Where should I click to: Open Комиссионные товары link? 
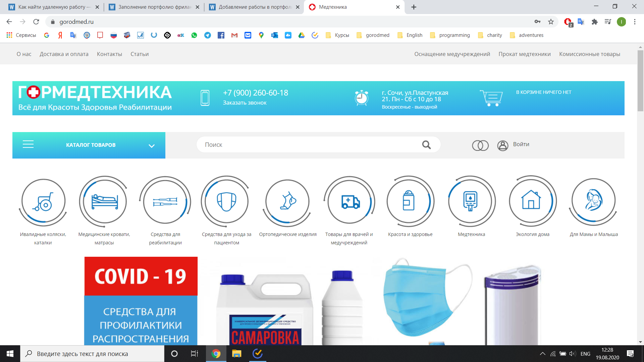[590, 54]
